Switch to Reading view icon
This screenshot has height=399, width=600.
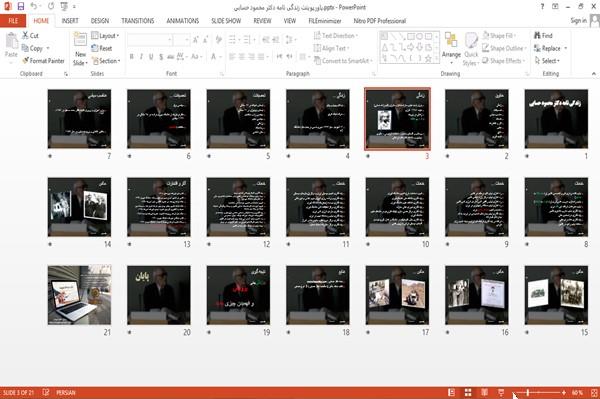(484, 392)
